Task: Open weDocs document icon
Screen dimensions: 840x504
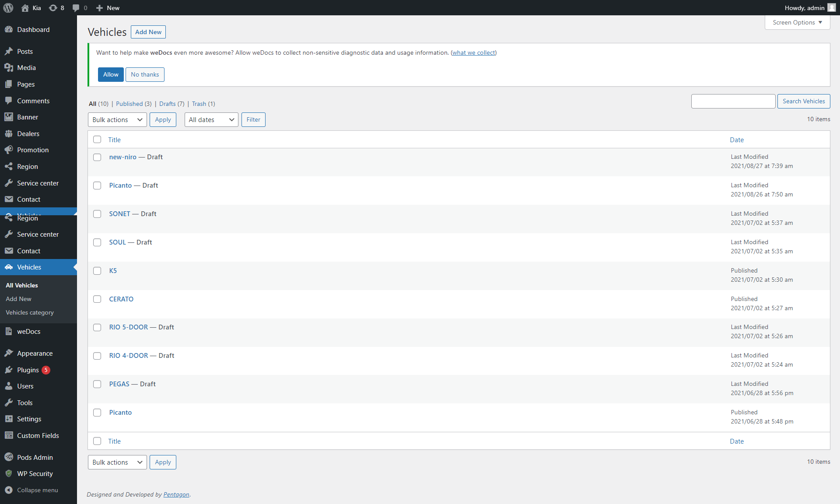Action: pos(9,331)
